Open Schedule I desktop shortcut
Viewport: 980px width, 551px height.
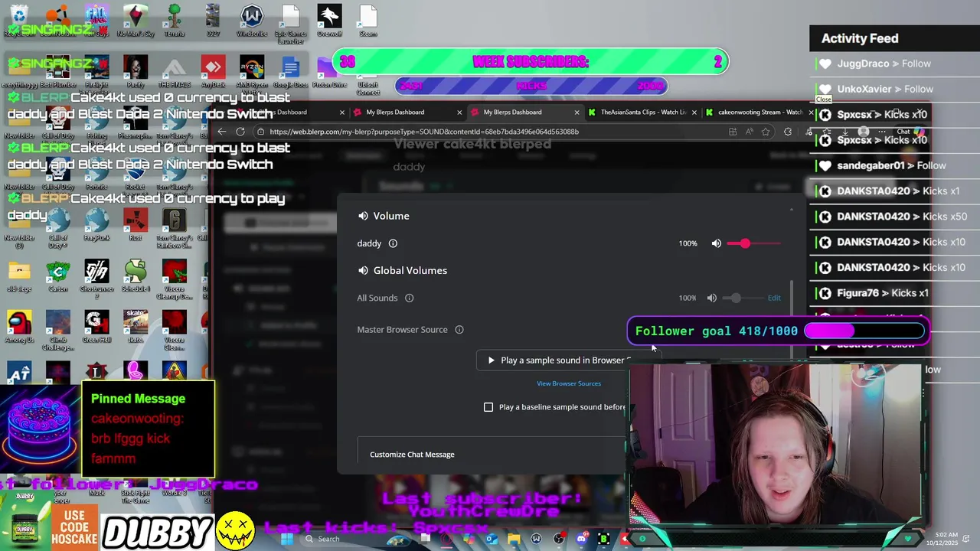pos(136,275)
